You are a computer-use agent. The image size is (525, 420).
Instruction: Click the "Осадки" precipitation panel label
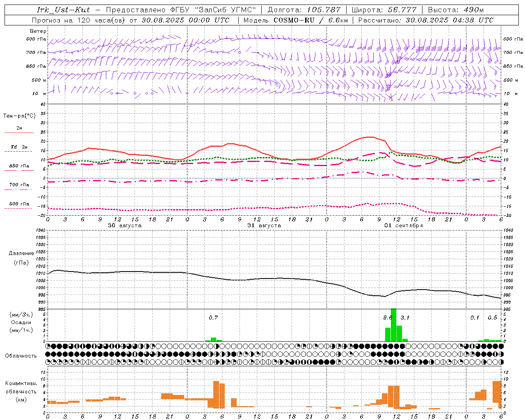click(x=21, y=322)
